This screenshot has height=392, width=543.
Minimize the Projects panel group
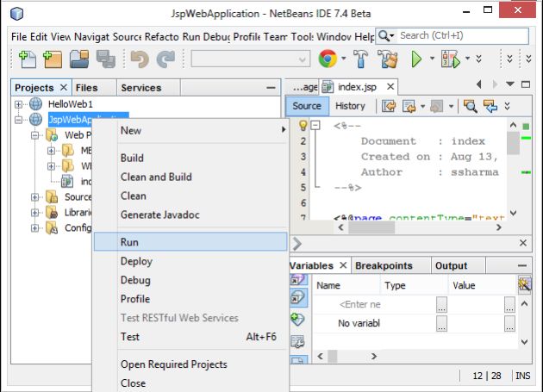point(271,88)
